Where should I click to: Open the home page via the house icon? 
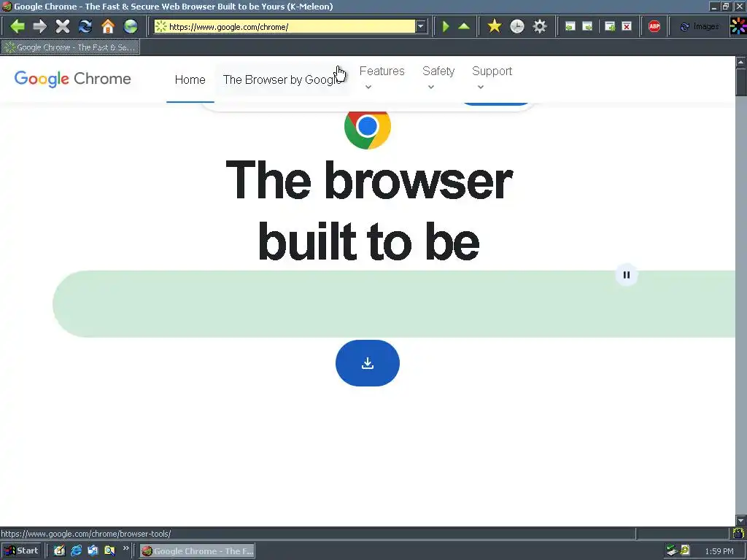click(108, 26)
